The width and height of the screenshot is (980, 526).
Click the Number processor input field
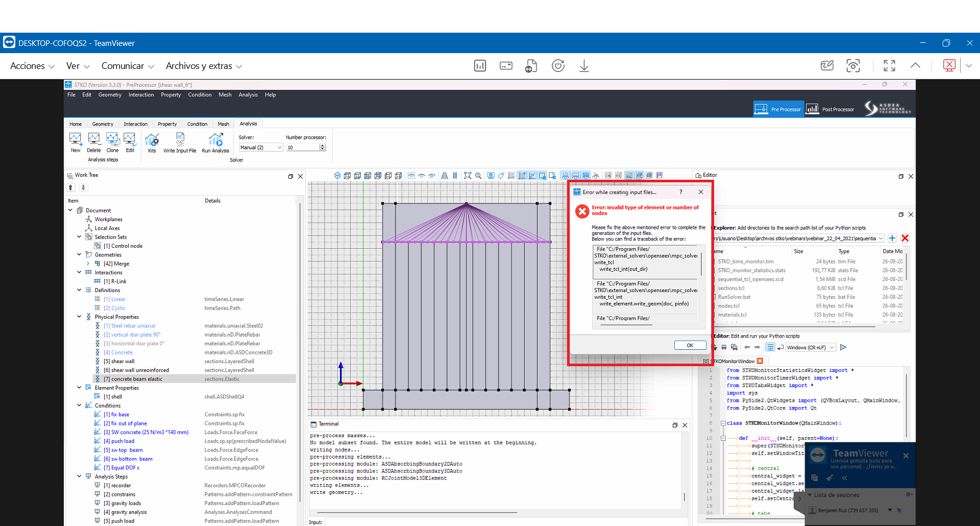303,148
